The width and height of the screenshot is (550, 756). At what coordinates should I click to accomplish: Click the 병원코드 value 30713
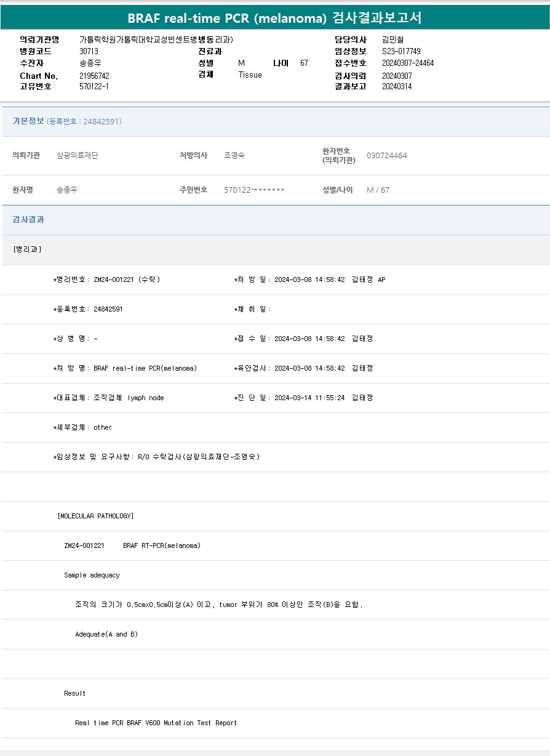pyautogui.click(x=89, y=52)
